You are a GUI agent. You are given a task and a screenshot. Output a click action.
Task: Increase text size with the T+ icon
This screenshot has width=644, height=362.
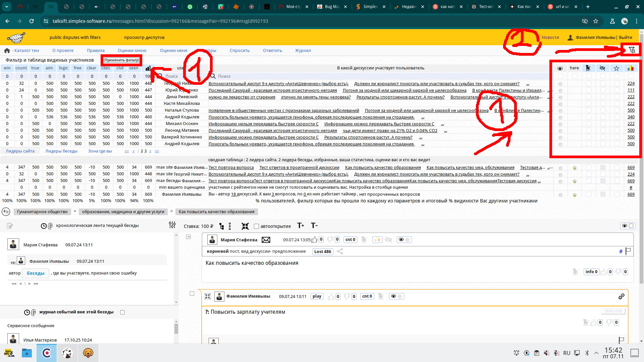[x=300, y=226]
